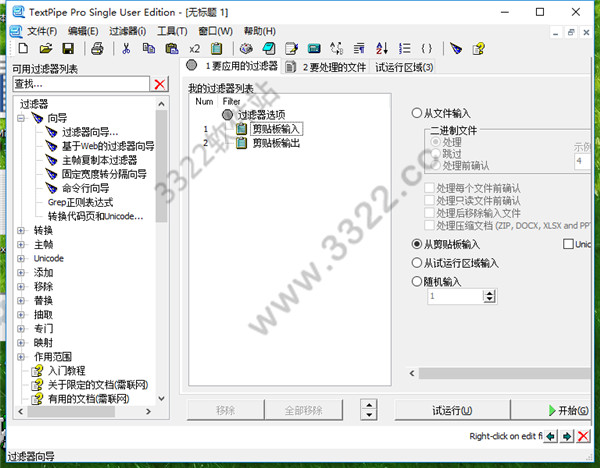Toggle 处理后移除输入文件 checkbox

click(429, 213)
